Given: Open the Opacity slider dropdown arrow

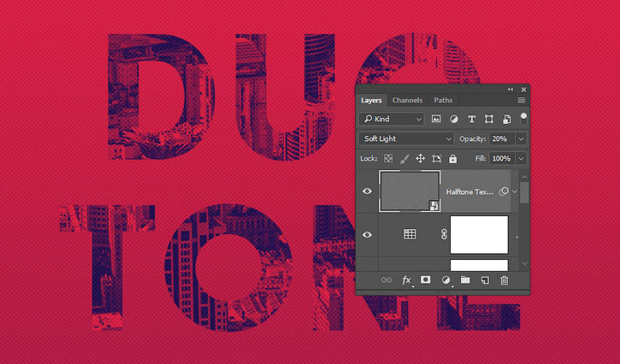Looking at the screenshot, I should tap(521, 138).
